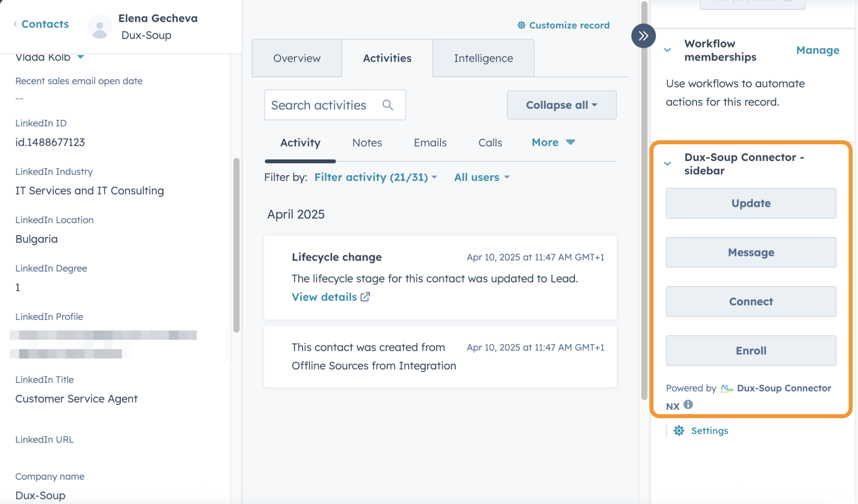
Task: Click the left panel vertical scrollbar
Action: (x=236, y=244)
